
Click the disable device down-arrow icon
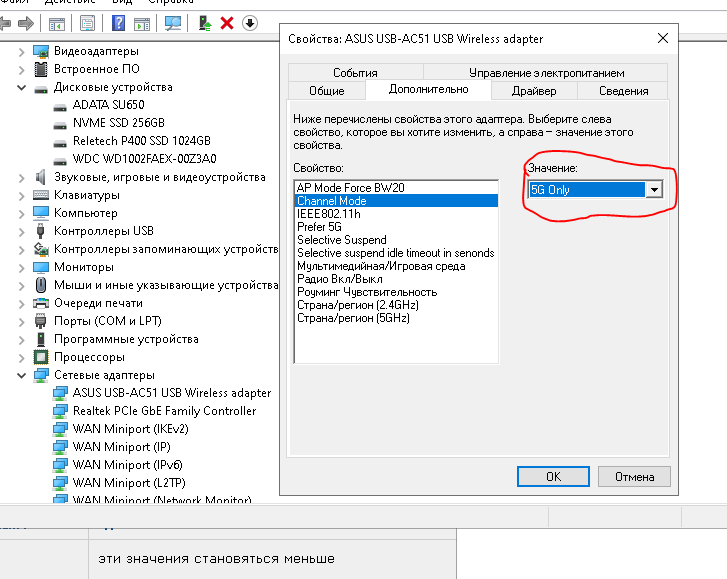tap(250, 23)
